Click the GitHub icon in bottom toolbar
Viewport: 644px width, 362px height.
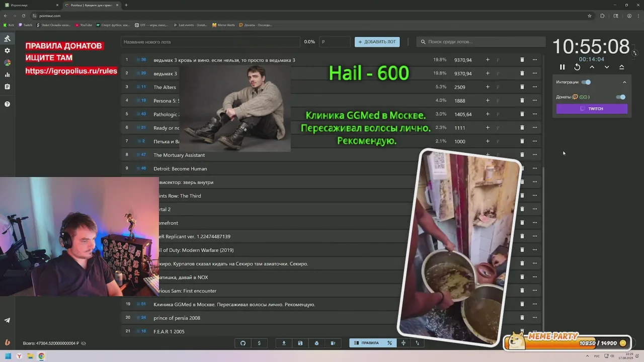(243, 343)
